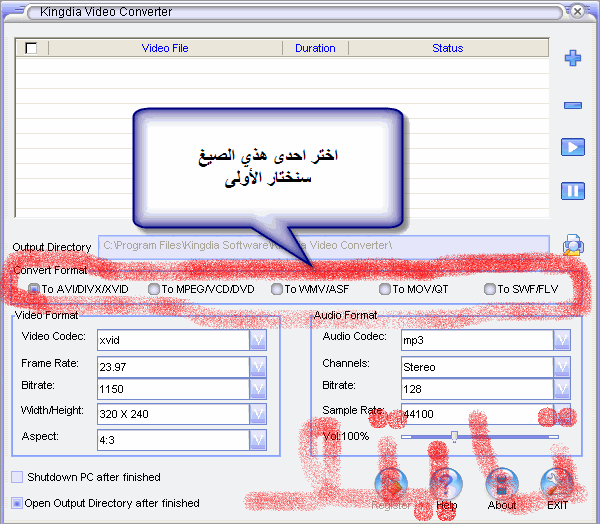Image resolution: width=600 pixels, height=524 pixels.
Task: Select To SWF/FLV format
Action: pos(489,289)
